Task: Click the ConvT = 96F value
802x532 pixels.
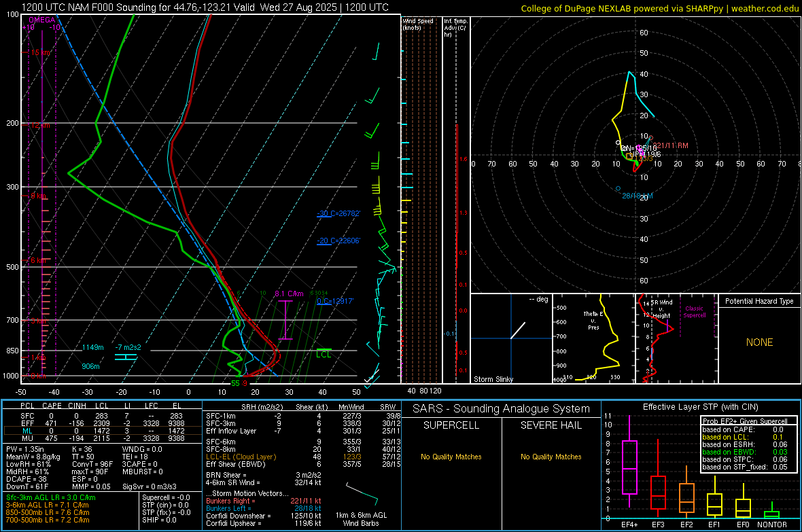Action: coord(92,464)
